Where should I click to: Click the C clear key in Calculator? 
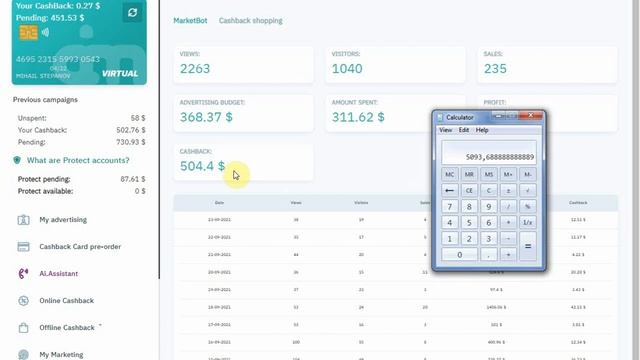point(489,191)
